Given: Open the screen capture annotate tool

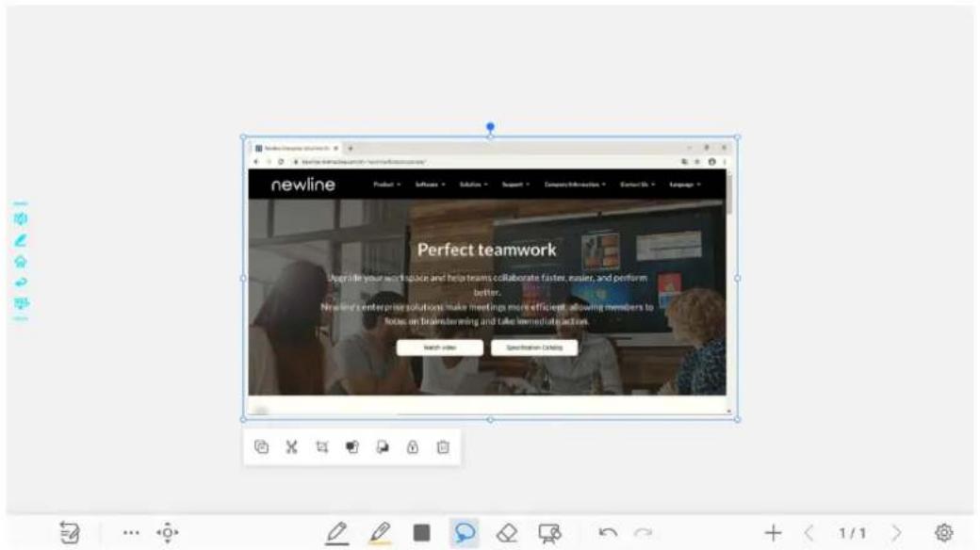Looking at the screenshot, I should coord(549,533).
